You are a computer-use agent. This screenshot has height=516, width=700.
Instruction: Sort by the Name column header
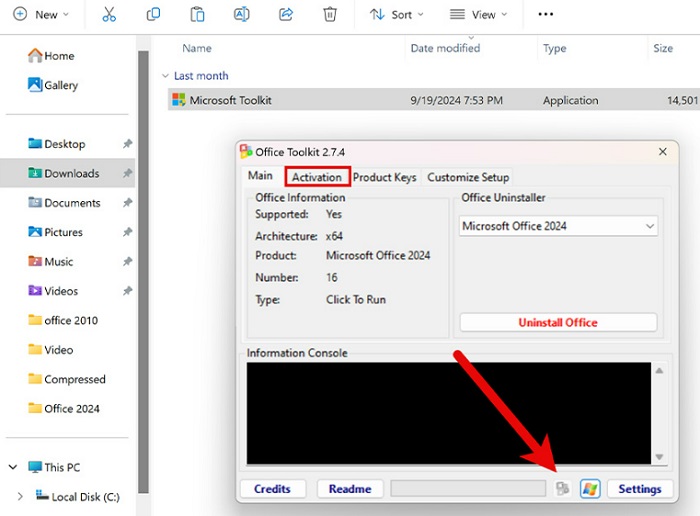[x=197, y=48]
